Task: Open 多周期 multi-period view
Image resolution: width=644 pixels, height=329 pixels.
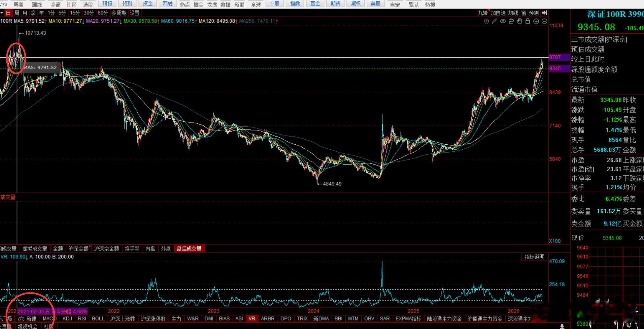Action: click(119, 13)
